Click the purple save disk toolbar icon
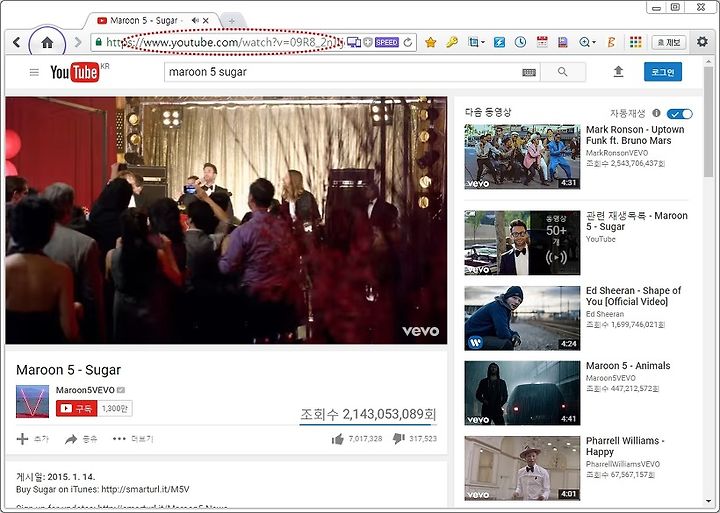This screenshot has height=513, width=720. point(562,43)
